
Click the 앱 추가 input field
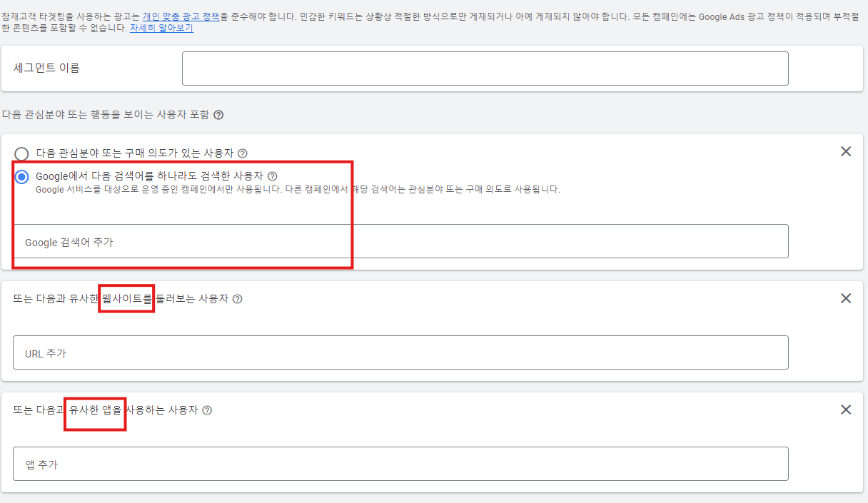pyautogui.click(x=400, y=464)
